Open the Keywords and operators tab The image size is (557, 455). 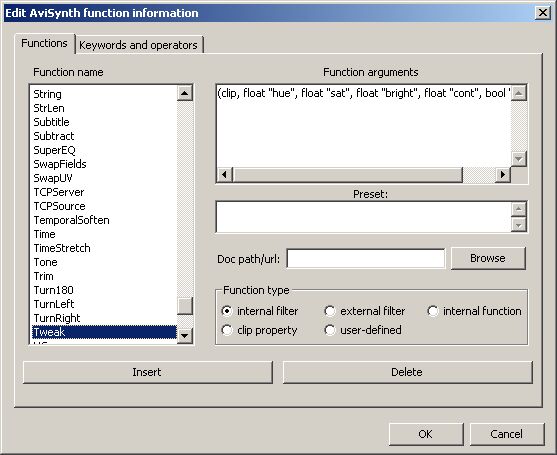(139, 45)
